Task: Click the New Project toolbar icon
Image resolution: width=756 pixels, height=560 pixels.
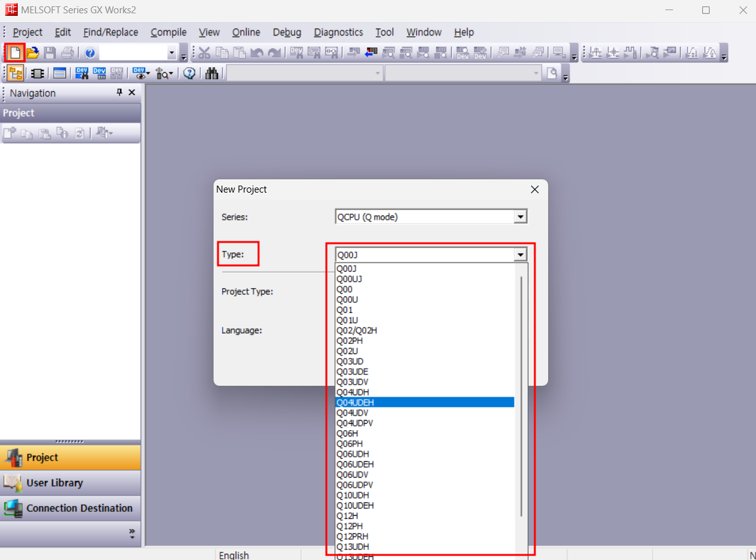Action: (x=15, y=53)
